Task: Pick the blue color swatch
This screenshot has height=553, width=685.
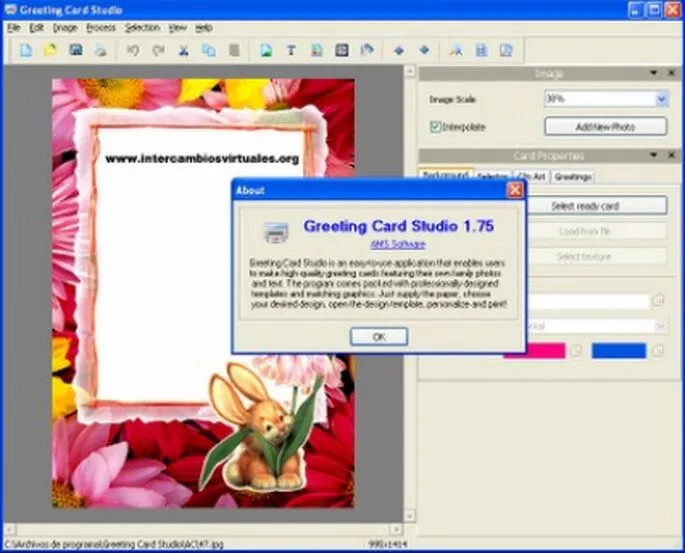Action: 619,351
